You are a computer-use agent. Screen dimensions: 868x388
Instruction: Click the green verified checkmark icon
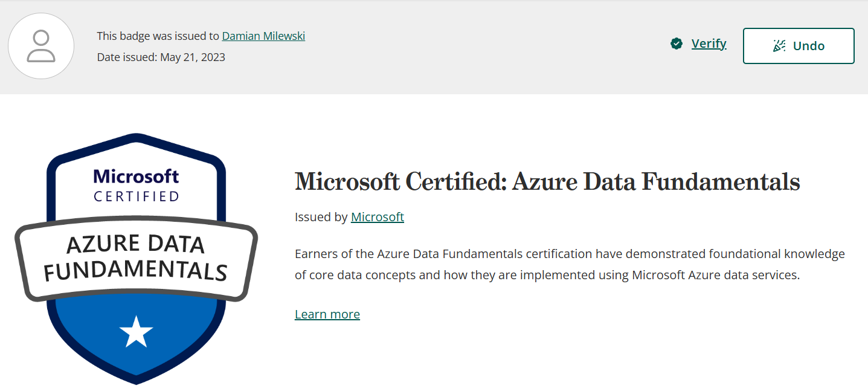[x=677, y=44]
